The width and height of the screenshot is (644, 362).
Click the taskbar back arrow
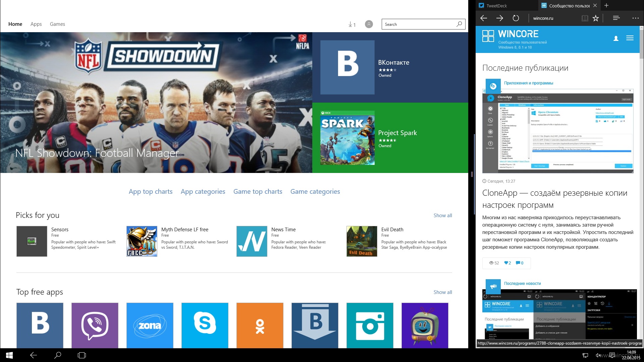coord(34,355)
